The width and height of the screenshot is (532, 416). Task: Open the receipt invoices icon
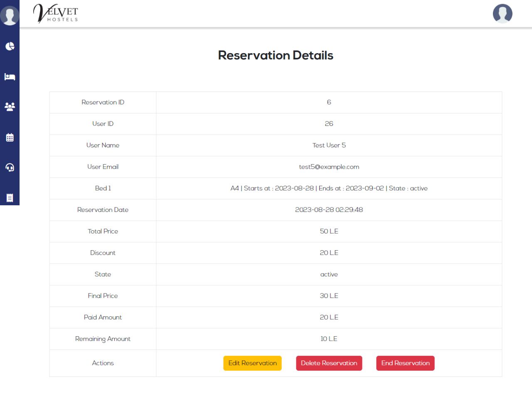(10, 198)
